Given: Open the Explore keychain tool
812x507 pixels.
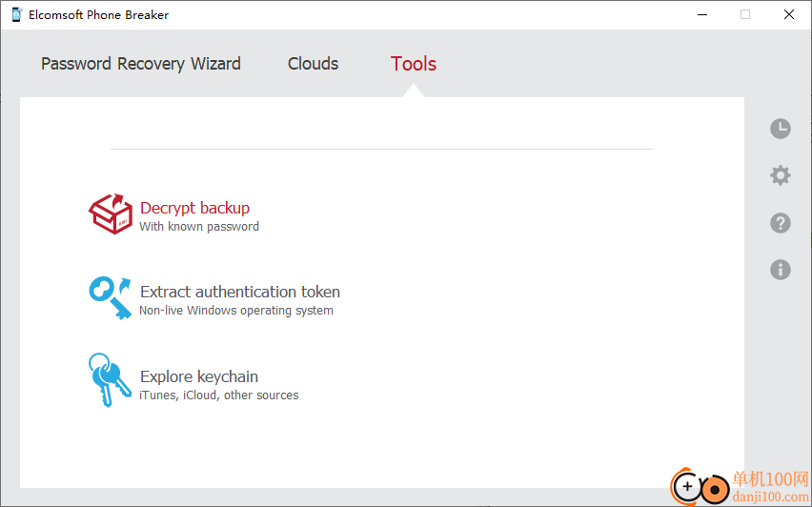Looking at the screenshot, I should point(199,376).
